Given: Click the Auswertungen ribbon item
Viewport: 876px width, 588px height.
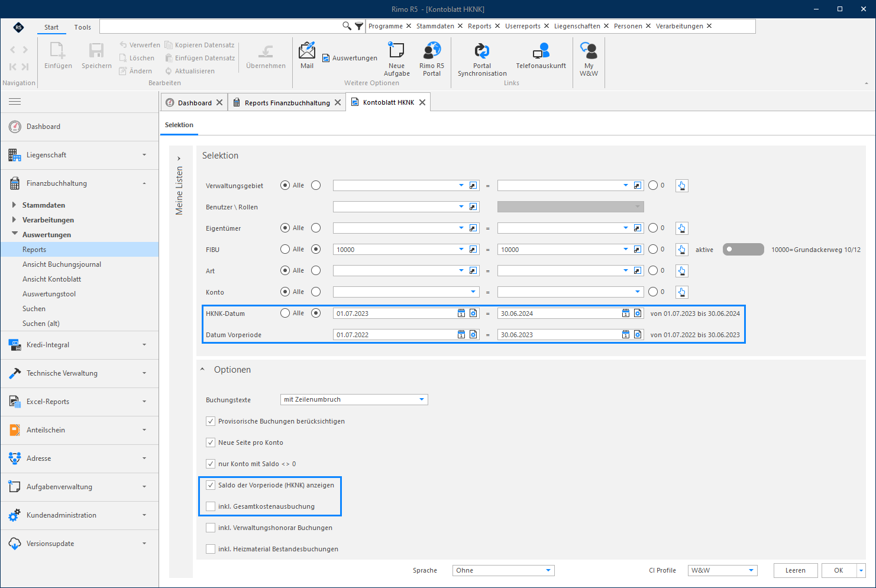Looking at the screenshot, I should [x=350, y=58].
